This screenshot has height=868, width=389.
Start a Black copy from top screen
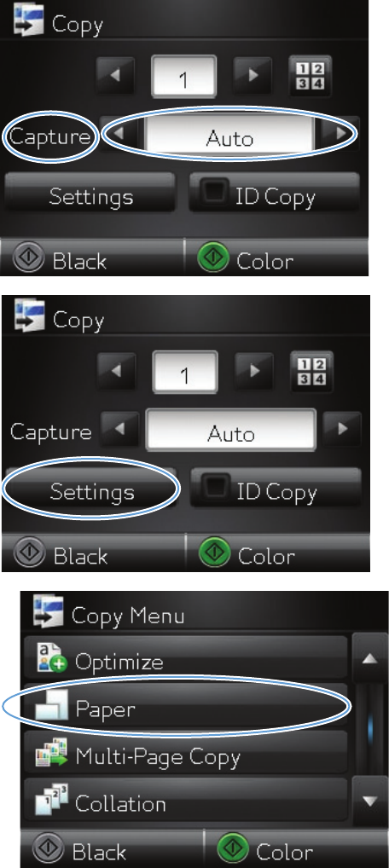[x=60, y=260]
